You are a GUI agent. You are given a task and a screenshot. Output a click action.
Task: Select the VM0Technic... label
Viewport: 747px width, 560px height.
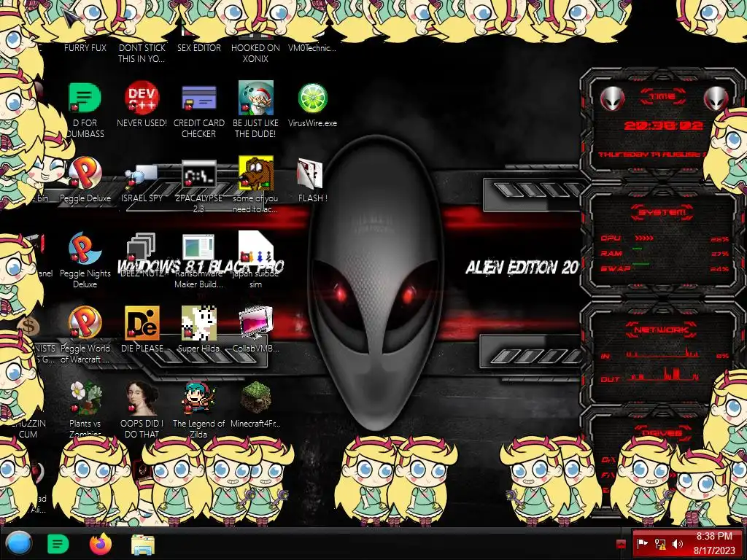point(312,47)
